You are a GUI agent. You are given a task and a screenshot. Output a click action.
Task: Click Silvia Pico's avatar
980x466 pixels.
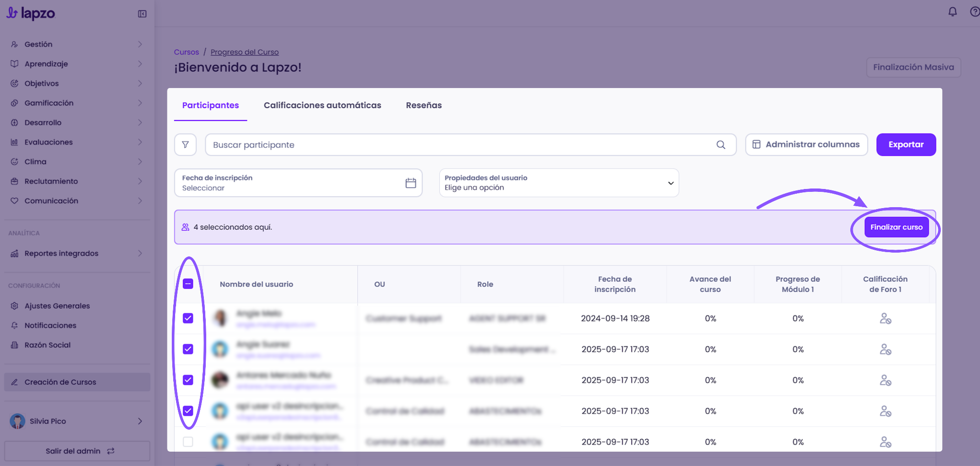click(x=18, y=421)
